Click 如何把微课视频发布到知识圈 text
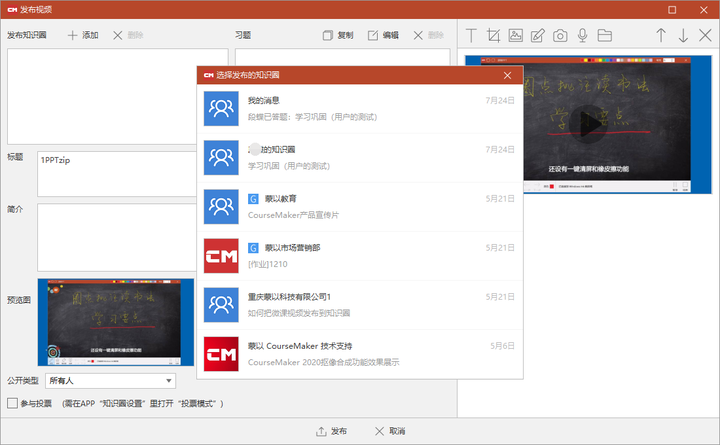The width and height of the screenshot is (720, 445). pos(299,313)
